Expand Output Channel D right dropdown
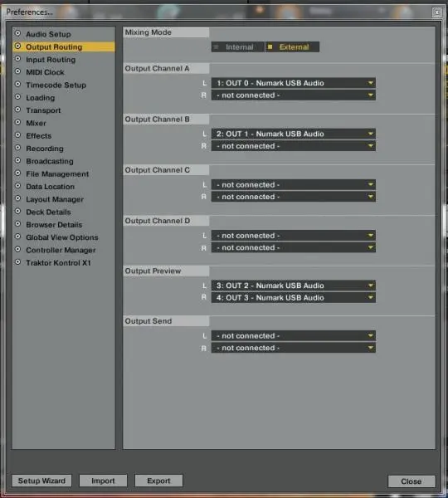 click(x=294, y=247)
